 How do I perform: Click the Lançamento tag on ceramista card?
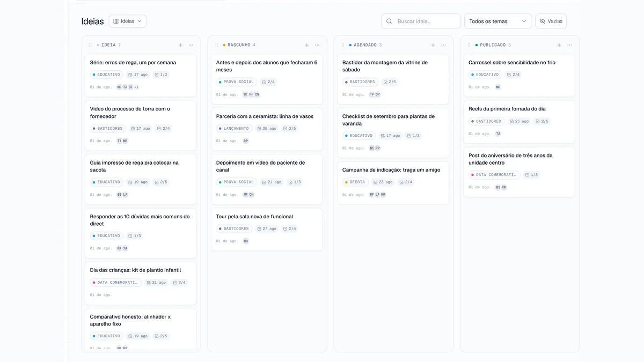tap(234, 129)
